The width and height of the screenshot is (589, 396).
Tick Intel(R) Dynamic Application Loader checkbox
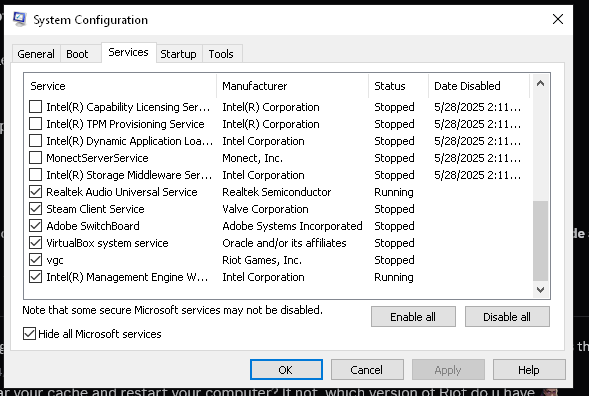click(x=36, y=141)
